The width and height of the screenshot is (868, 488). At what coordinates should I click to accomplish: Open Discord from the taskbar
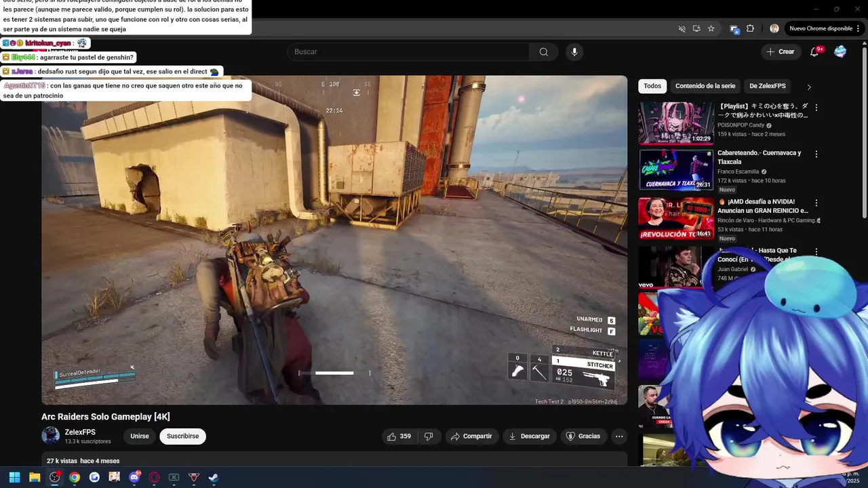tap(134, 477)
